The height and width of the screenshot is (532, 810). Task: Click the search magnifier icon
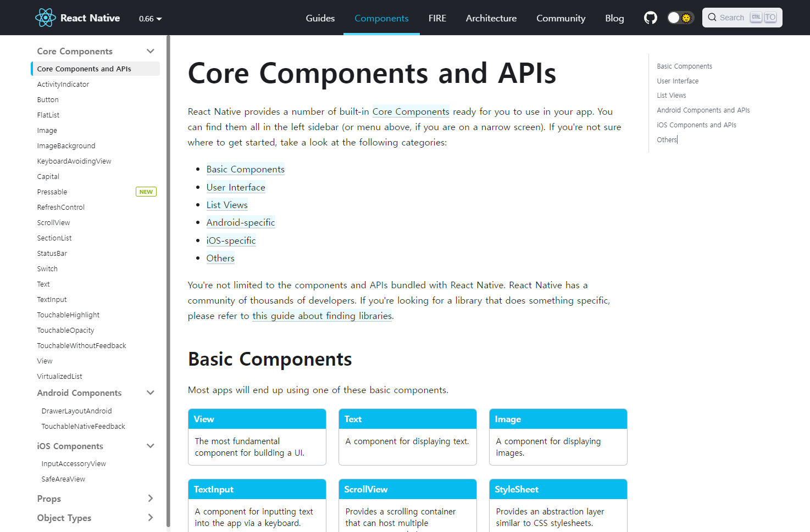tap(712, 18)
